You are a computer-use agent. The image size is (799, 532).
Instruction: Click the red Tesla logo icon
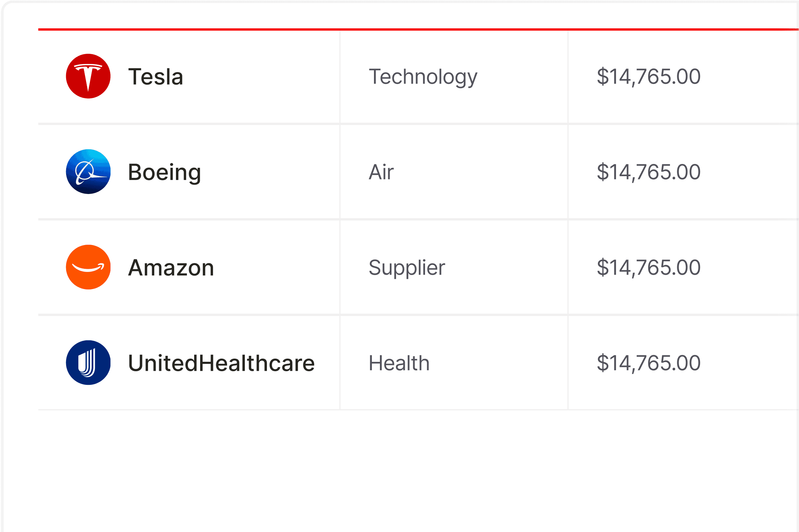(88, 76)
